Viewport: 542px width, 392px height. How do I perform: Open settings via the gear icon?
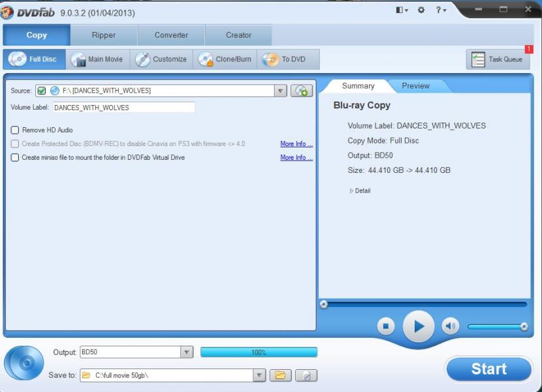421,10
